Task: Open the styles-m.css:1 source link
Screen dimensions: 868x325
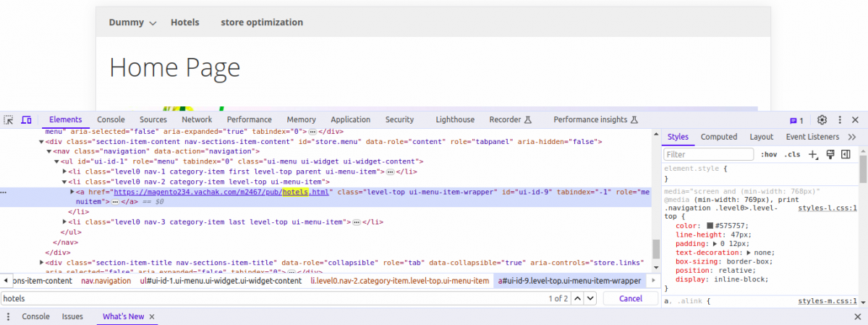Action: [x=827, y=300]
